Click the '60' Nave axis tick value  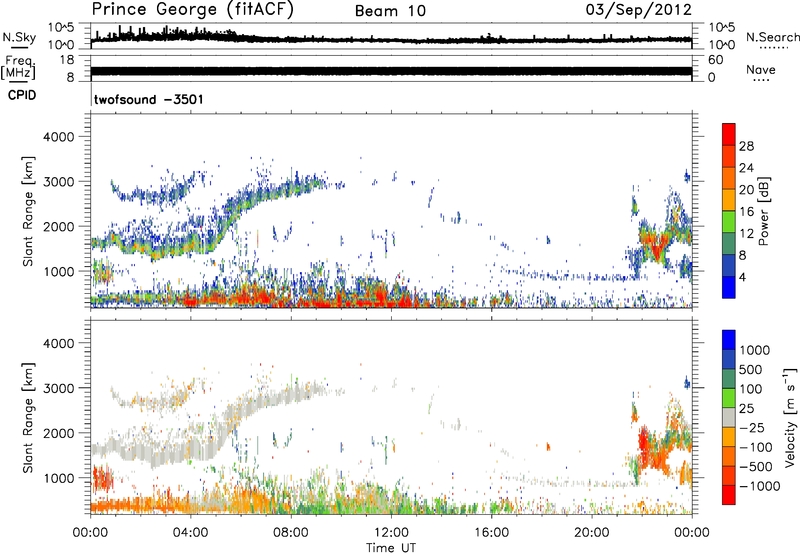click(x=715, y=60)
